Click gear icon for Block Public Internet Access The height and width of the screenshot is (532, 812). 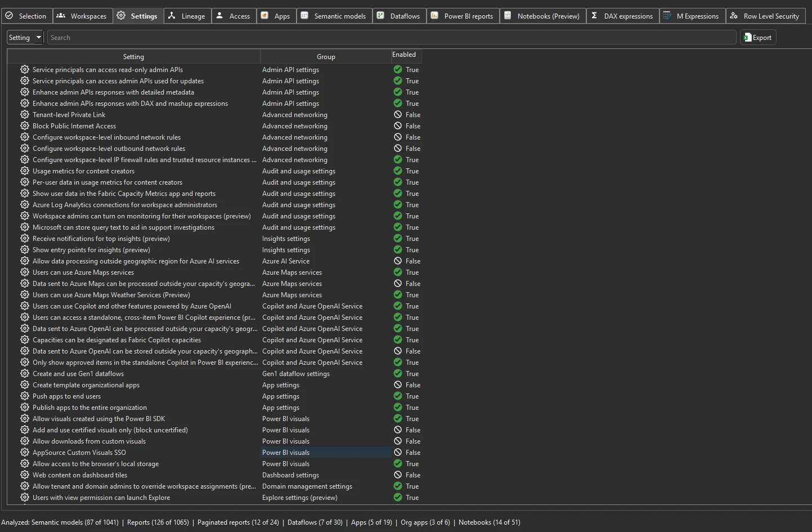(25, 126)
